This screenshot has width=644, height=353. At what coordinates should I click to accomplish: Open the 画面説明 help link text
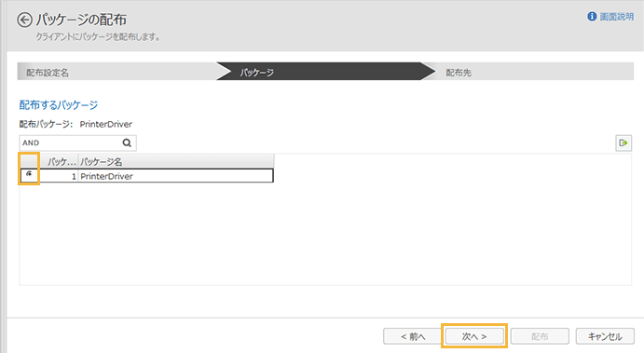tap(616, 17)
